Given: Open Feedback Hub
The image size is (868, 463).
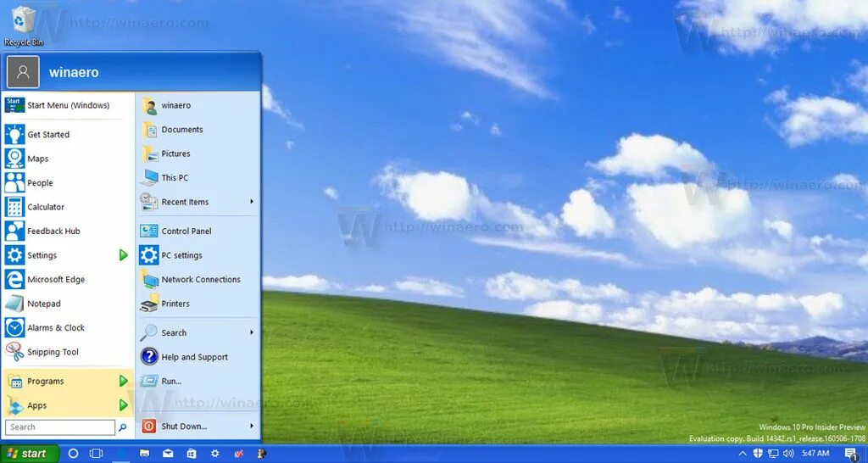Looking at the screenshot, I should (x=68, y=231).
